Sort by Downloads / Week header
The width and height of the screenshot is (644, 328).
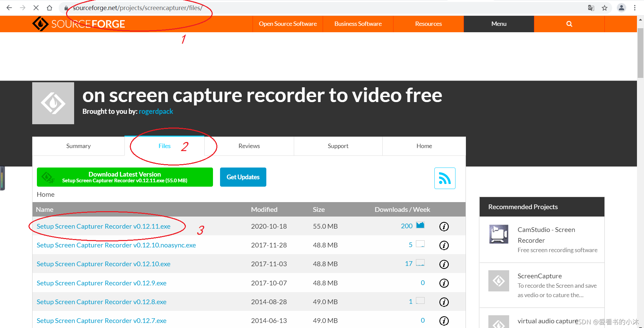(402, 209)
